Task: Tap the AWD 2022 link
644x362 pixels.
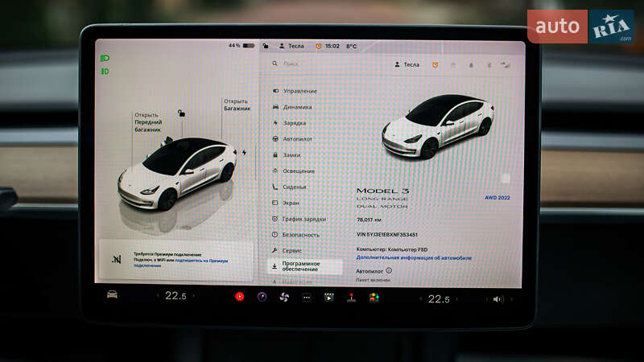Action: point(497,197)
